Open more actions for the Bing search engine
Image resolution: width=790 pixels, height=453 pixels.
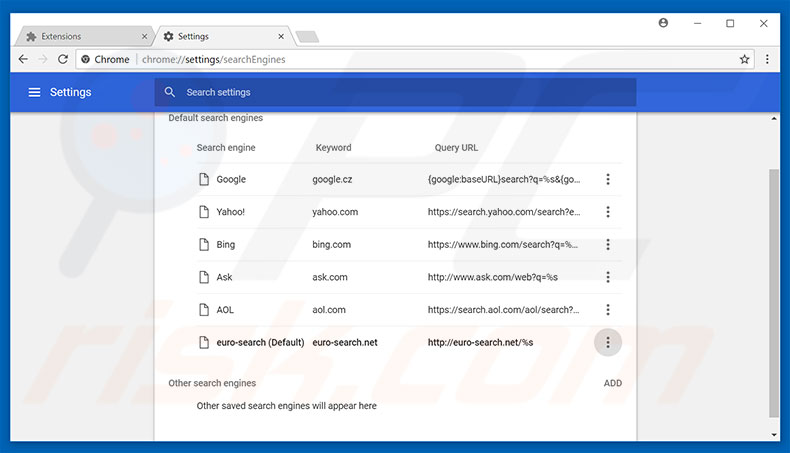(x=608, y=244)
